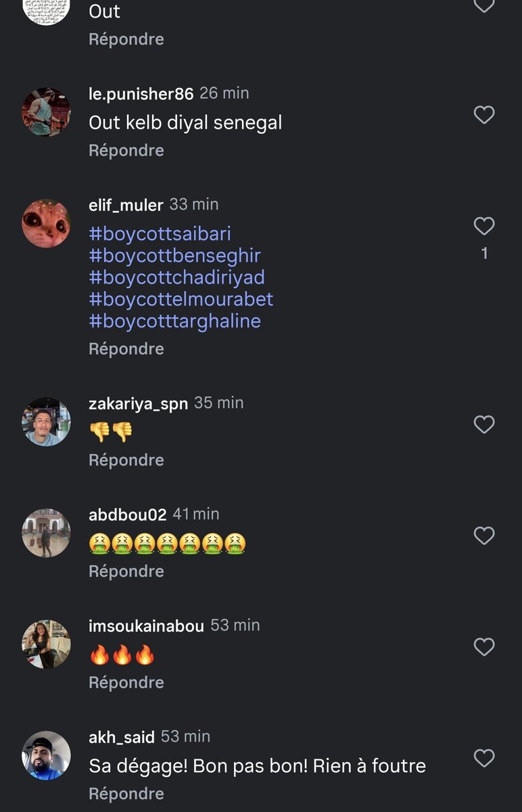Like elif_muler's hashtag comment
Viewport: 522px width, 812px height.
tap(484, 226)
